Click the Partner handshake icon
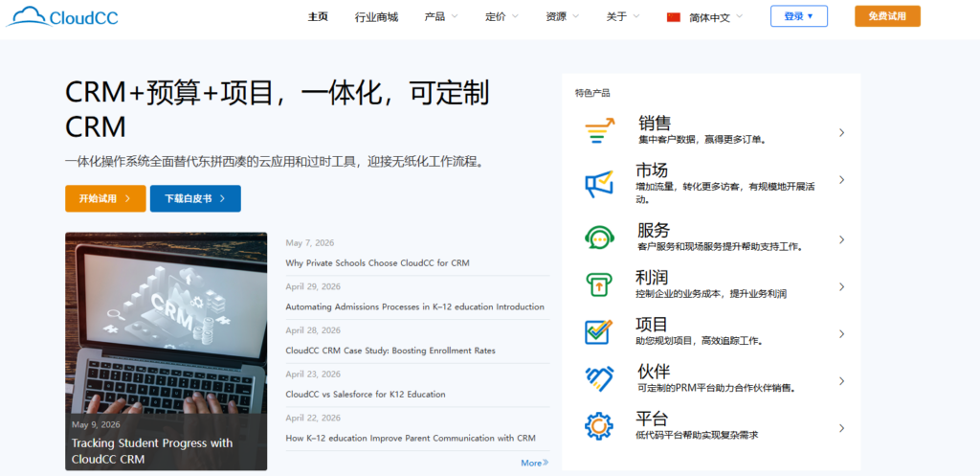 pyautogui.click(x=599, y=379)
